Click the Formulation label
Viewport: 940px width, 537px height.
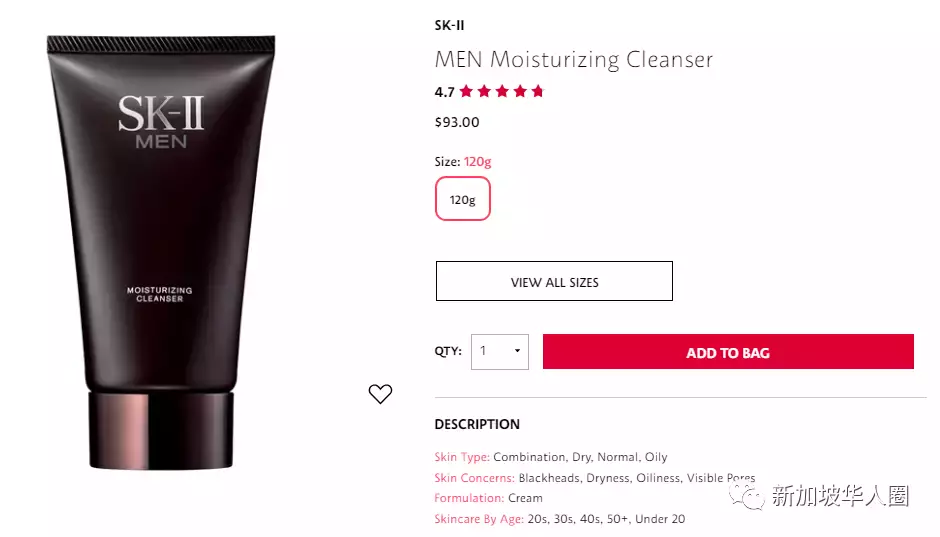pyautogui.click(x=469, y=498)
